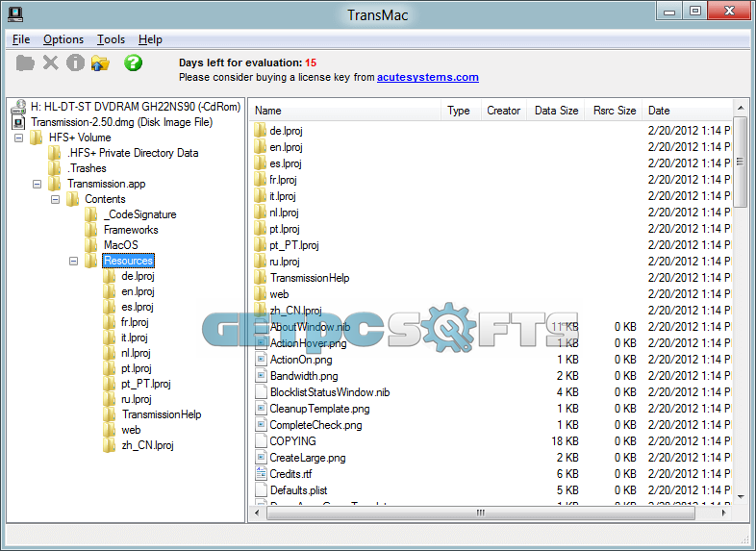The width and height of the screenshot is (756, 551).
Task: Visit the acutesystems.com link
Action: pyautogui.click(x=428, y=77)
